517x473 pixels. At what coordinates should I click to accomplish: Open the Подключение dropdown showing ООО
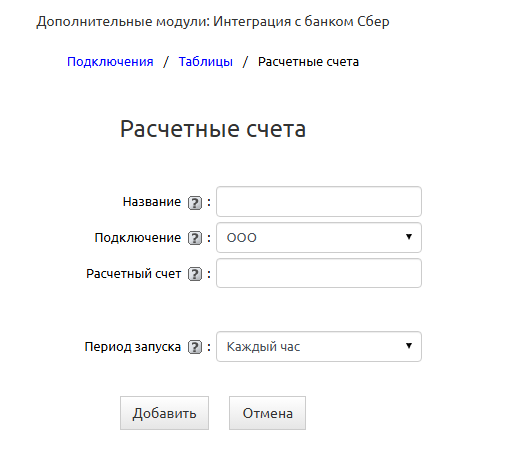coord(319,238)
